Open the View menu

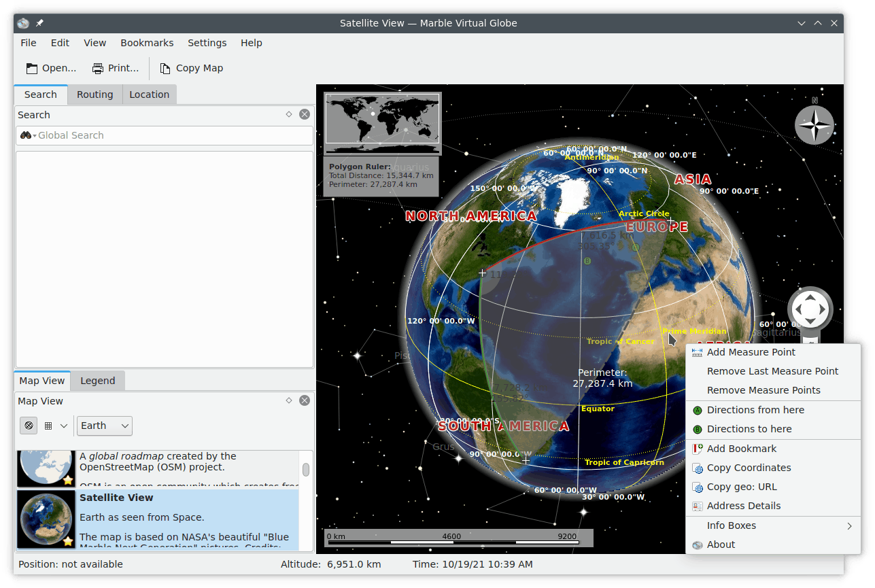95,43
